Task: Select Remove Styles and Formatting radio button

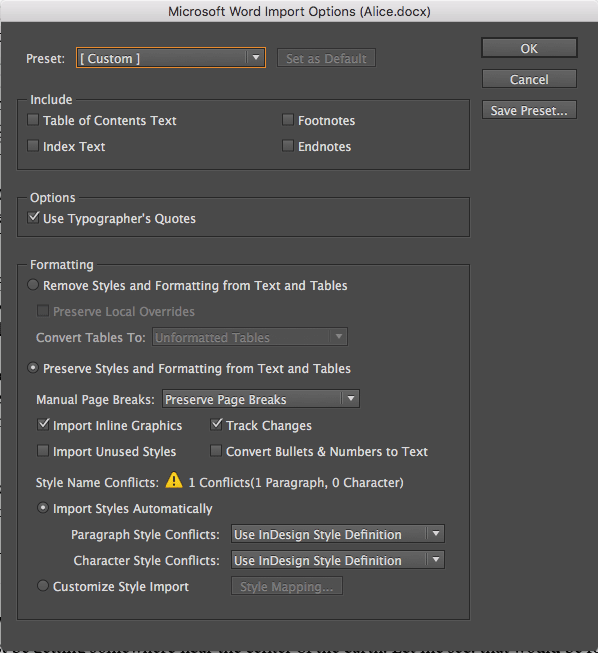Action: 33,285
